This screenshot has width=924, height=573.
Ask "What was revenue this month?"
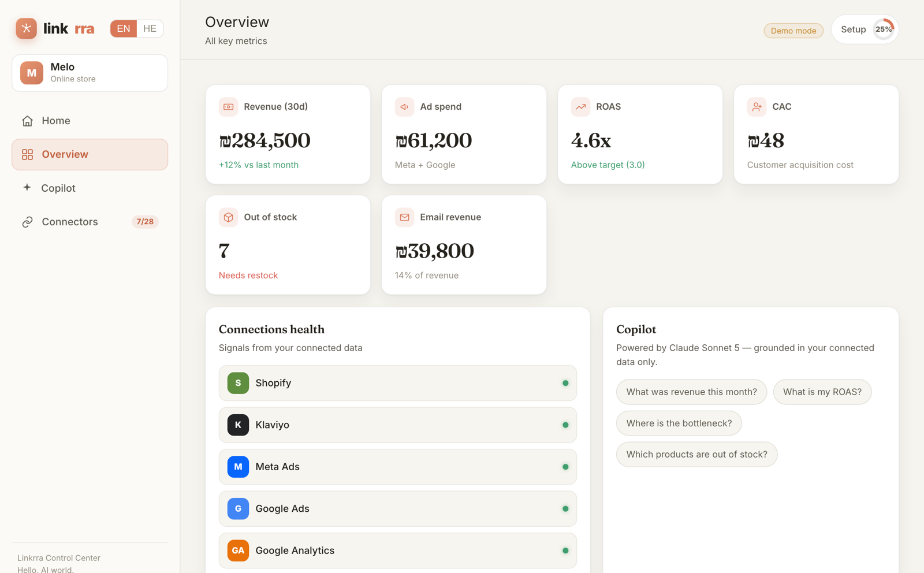(x=691, y=392)
